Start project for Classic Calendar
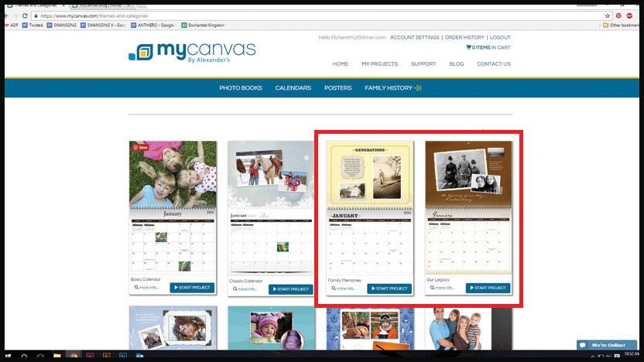Screen dimensions: 644x362 [291, 289]
